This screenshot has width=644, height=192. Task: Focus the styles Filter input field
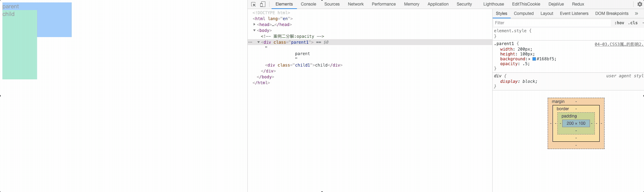(x=551, y=23)
